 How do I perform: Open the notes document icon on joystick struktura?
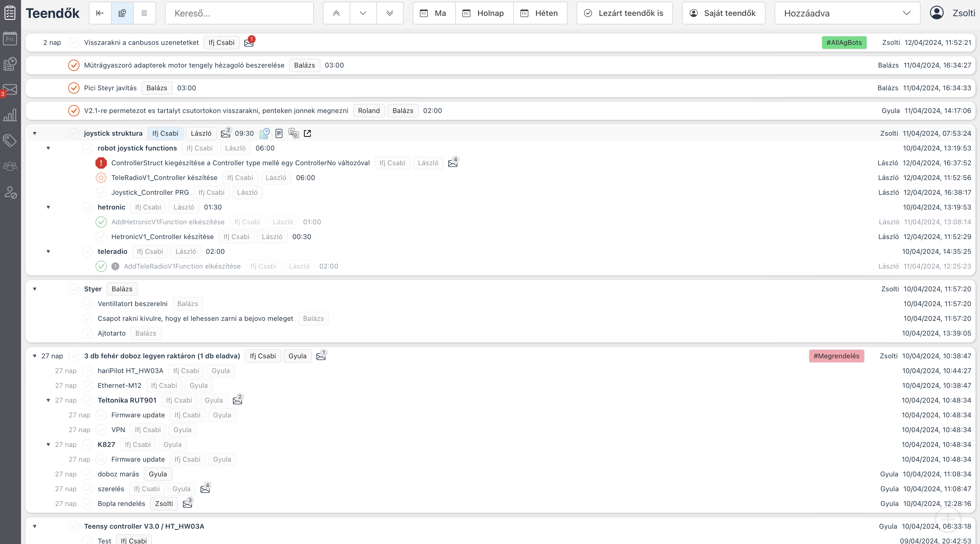click(279, 133)
